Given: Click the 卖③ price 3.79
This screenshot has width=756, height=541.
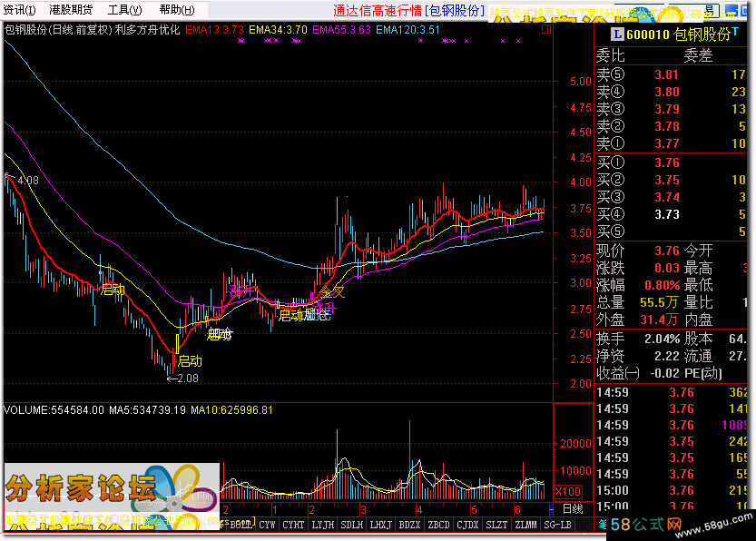Looking at the screenshot, I should pyautogui.click(x=666, y=110).
